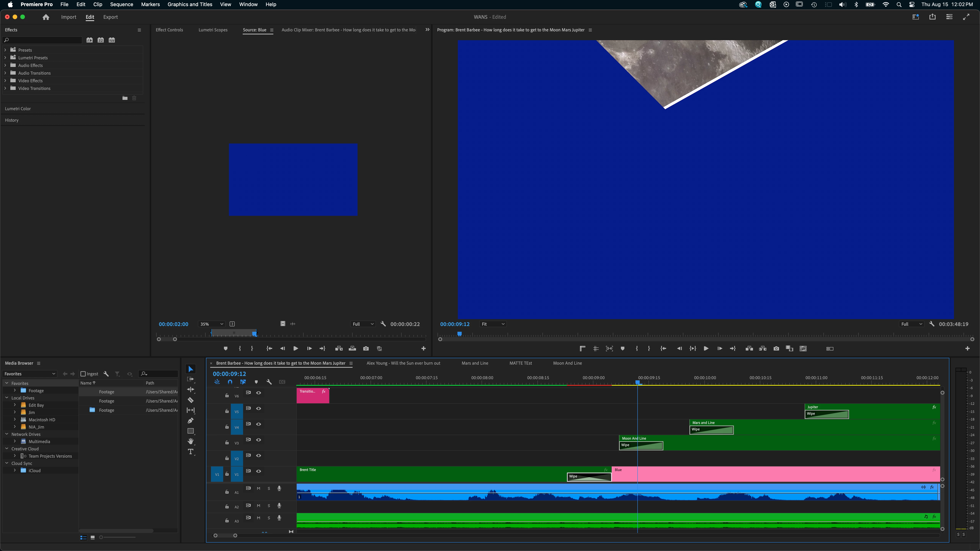Image resolution: width=980 pixels, height=551 pixels.
Task: Open Program monitor Fit zoom dropdown
Action: click(x=493, y=324)
